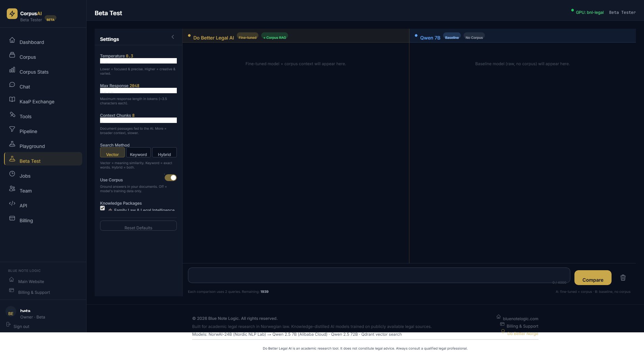Adjust the Temperature slider
Viewport: 644px width, 357px height.
coord(139,61)
